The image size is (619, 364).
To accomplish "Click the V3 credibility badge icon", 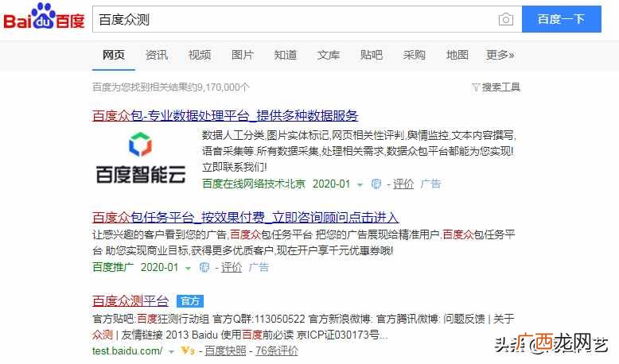I will click(187, 350).
